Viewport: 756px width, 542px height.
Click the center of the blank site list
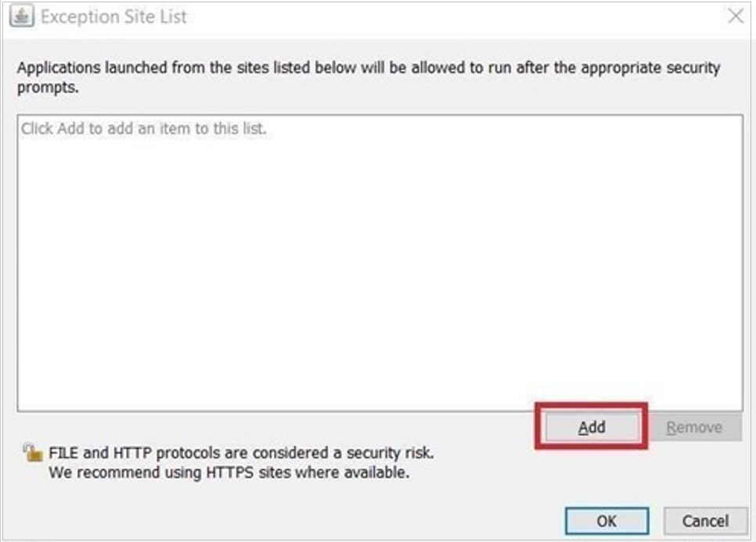(380, 262)
